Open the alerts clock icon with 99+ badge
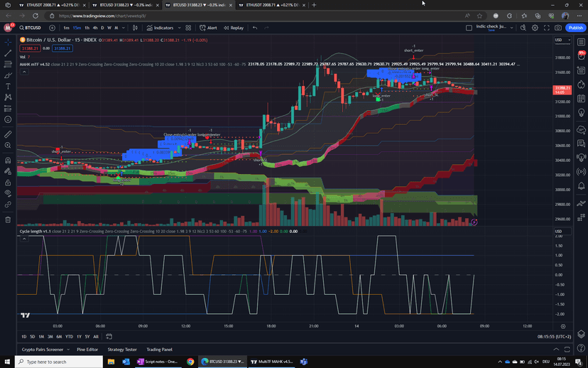588x368 pixels. [x=581, y=56]
